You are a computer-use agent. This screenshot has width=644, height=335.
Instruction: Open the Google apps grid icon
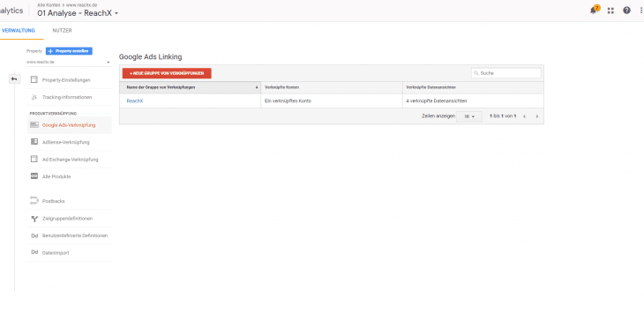click(610, 11)
